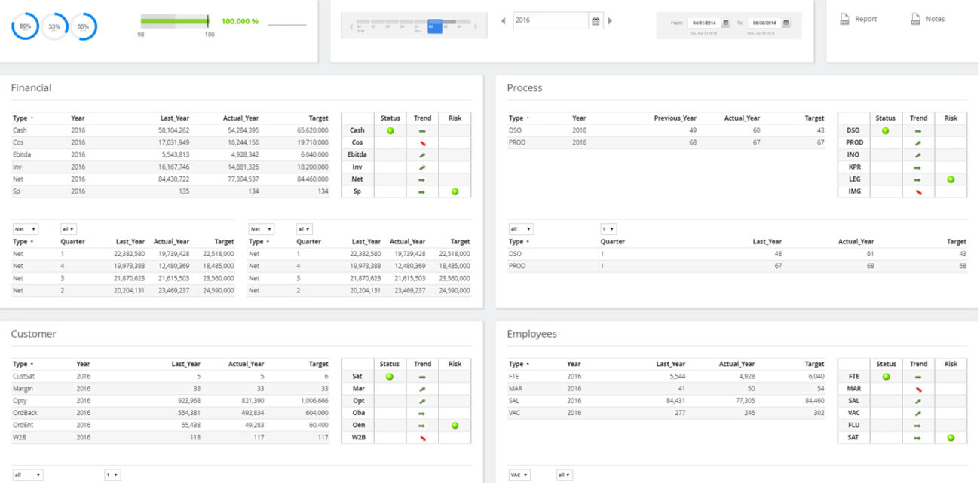Open the Notes icon

click(x=917, y=18)
